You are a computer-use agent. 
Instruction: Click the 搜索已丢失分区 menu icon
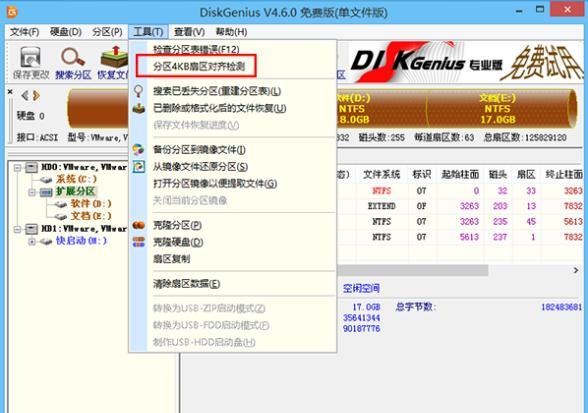tap(138, 91)
